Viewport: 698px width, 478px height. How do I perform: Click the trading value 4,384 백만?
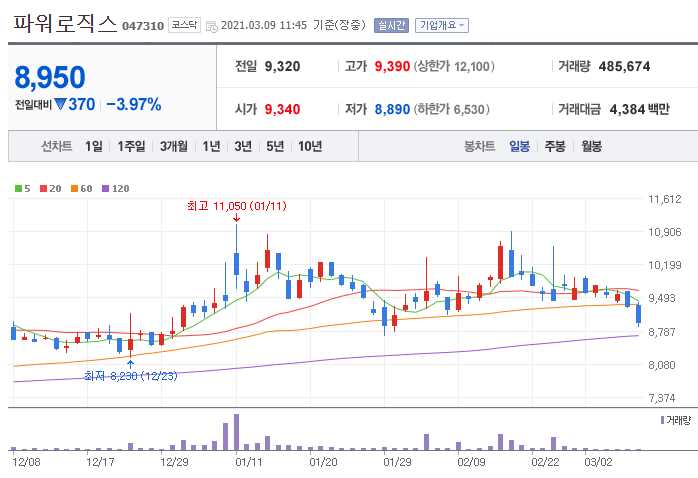[639, 109]
